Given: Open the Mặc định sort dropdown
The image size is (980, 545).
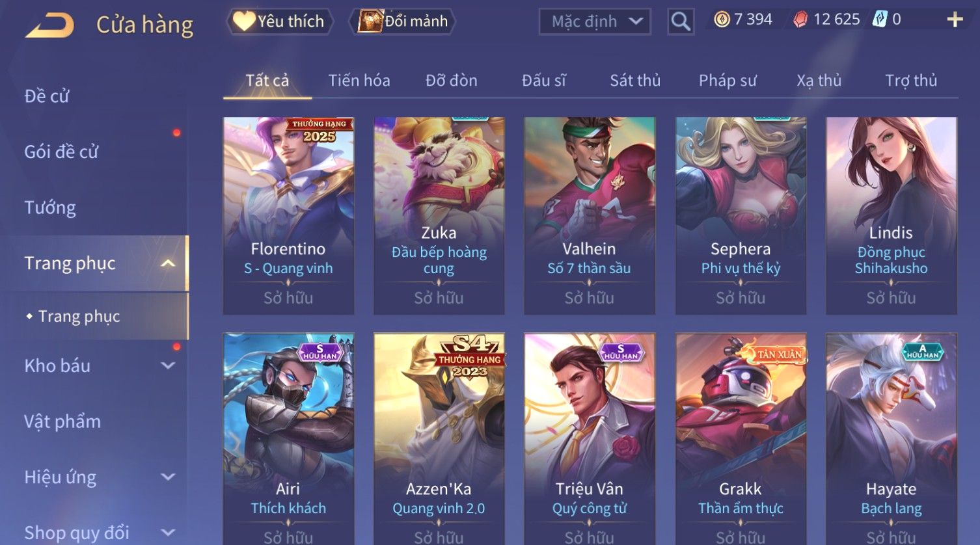Looking at the screenshot, I should pos(595,21).
